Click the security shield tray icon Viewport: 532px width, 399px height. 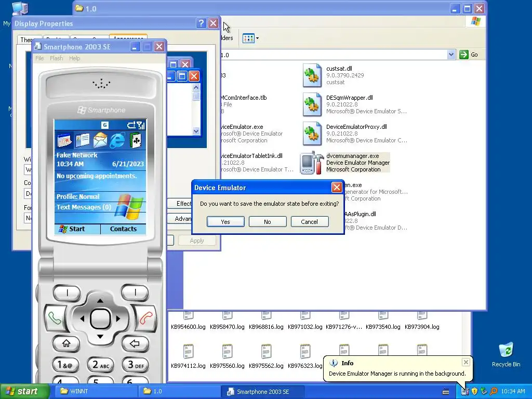click(474, 392)
